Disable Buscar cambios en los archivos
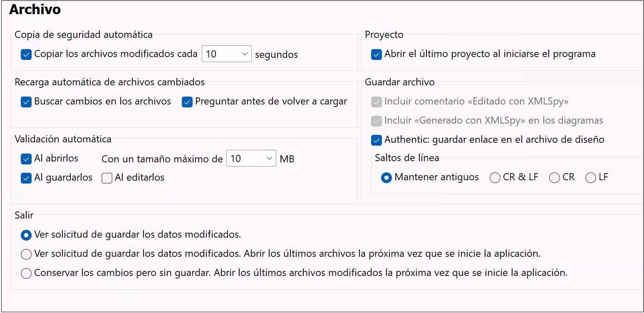 click(26, 102)
